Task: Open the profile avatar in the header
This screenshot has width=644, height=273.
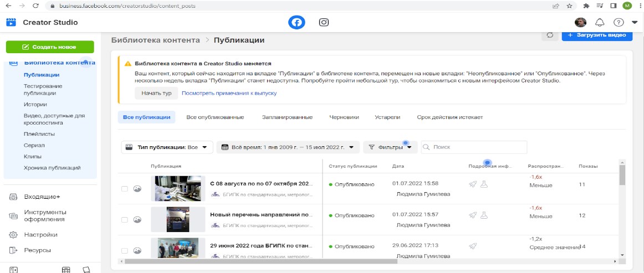Action: (580, 23)
